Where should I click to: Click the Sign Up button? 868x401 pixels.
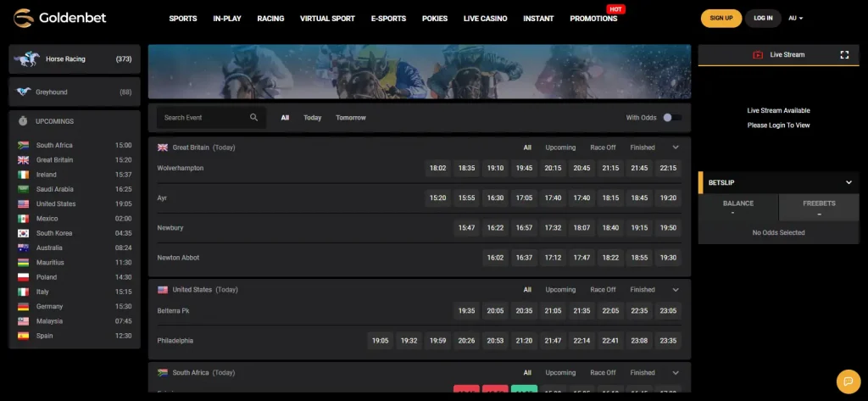tap(721, 19)
